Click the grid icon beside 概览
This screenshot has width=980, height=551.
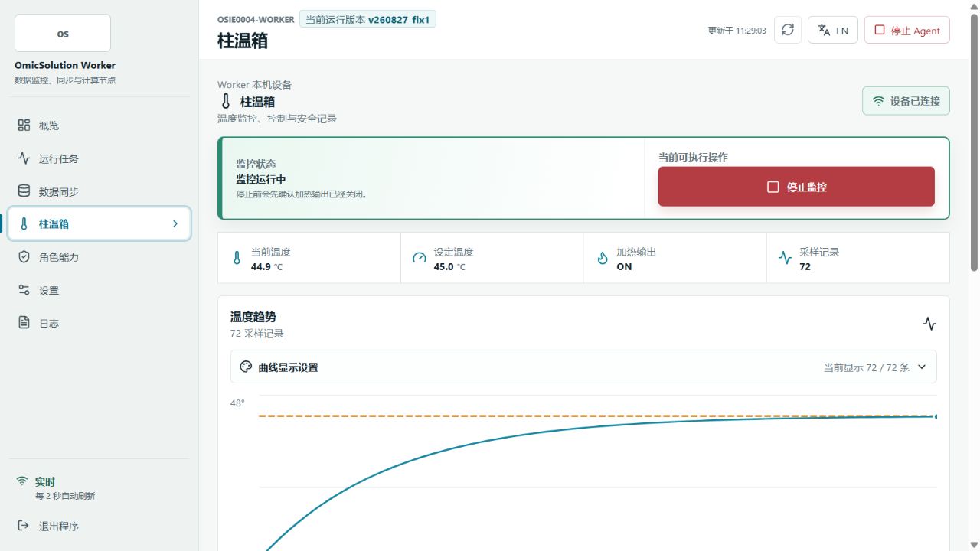[x=24, y=125]
